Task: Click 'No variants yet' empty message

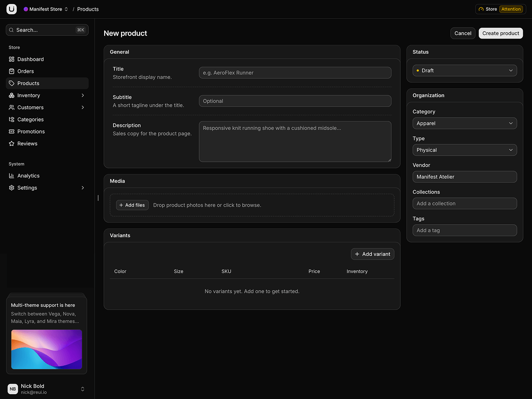Action: point(252,291)
